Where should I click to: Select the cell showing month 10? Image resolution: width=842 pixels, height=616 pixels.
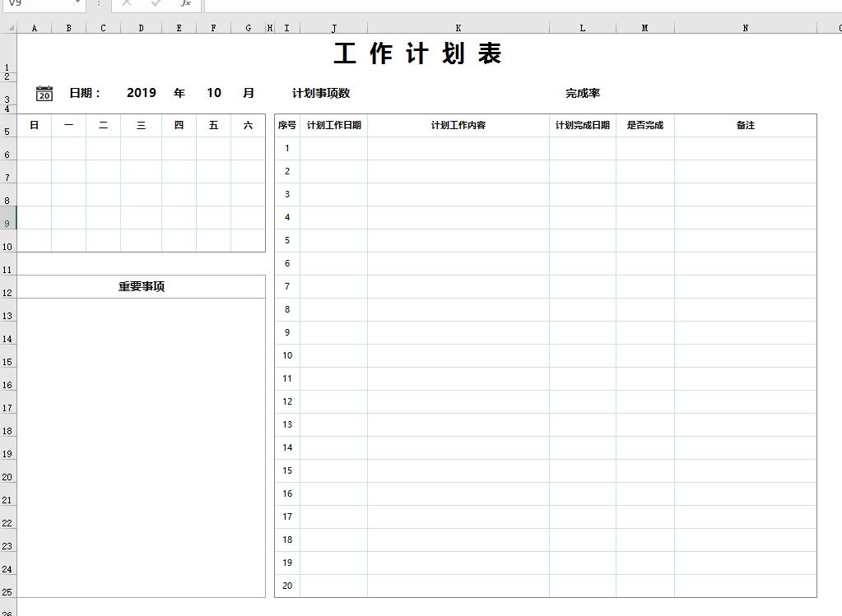[214, 93]
